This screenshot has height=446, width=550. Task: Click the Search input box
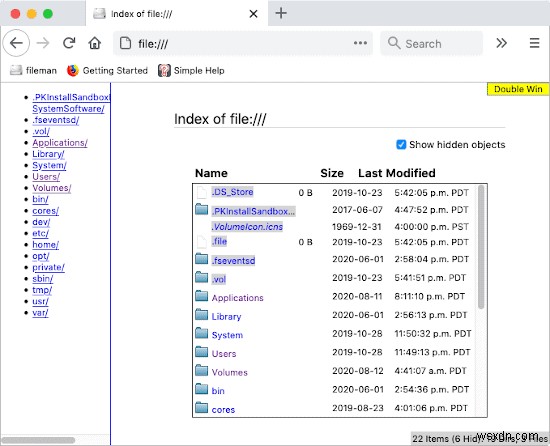431,43
